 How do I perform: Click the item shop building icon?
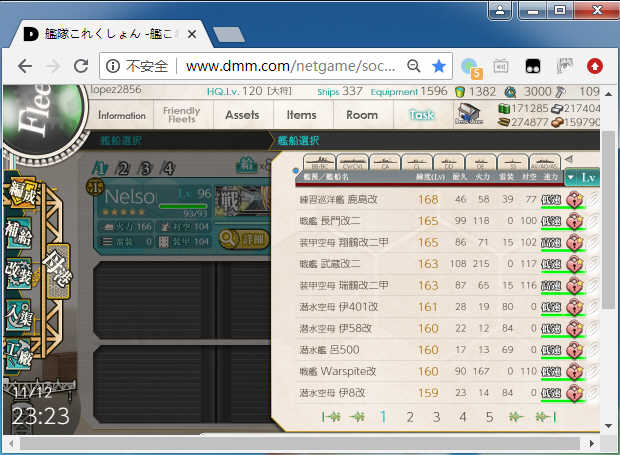coord(469,113)
